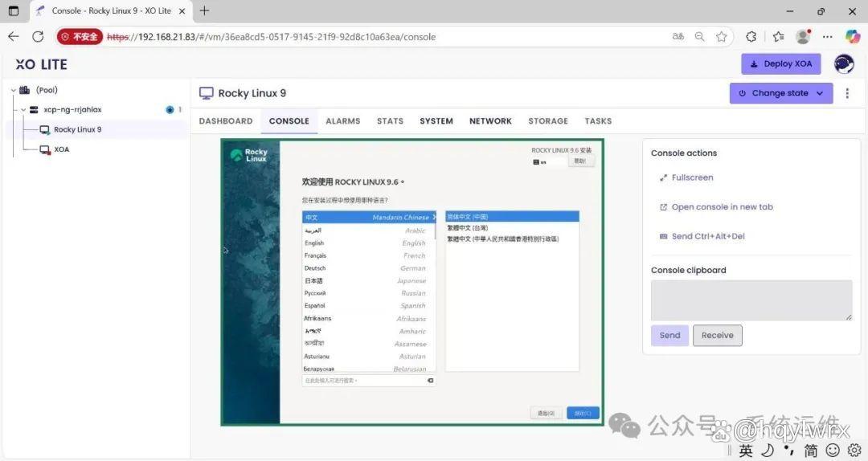This screenshot has height=461, width=868.
Task: Click the browser back arrow
Action: 14,36
